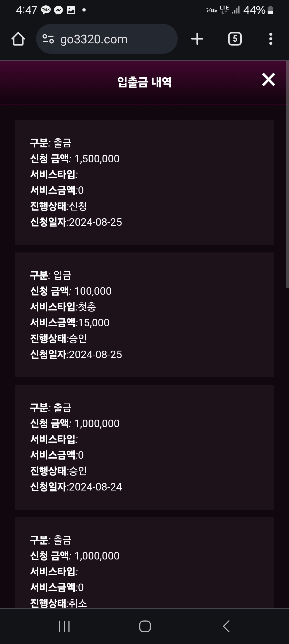Select the 출금 entry with 취소 status
This screenshot has height=644, width=289.
[x=144, y=564]
